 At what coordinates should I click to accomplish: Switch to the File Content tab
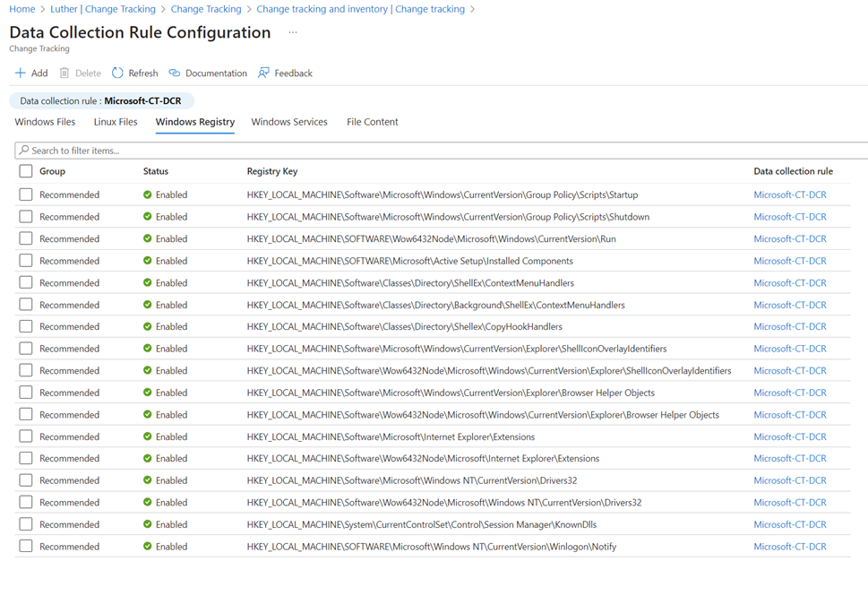tap(373, 122)
